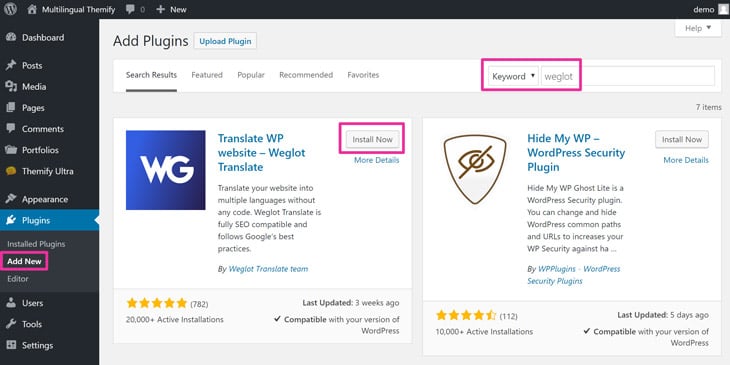This screenshot has width=730, height=365.
Task: Switch to Search Results tab
Action: [151, 75]
